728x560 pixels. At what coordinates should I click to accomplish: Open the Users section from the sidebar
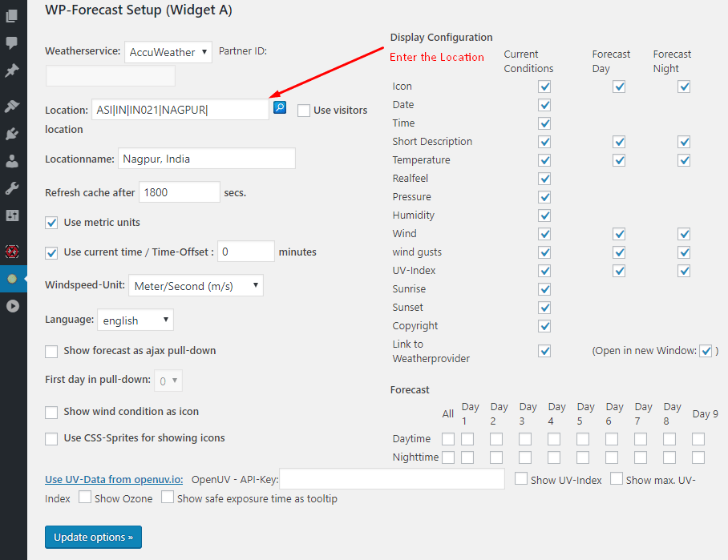click(14, 160)
